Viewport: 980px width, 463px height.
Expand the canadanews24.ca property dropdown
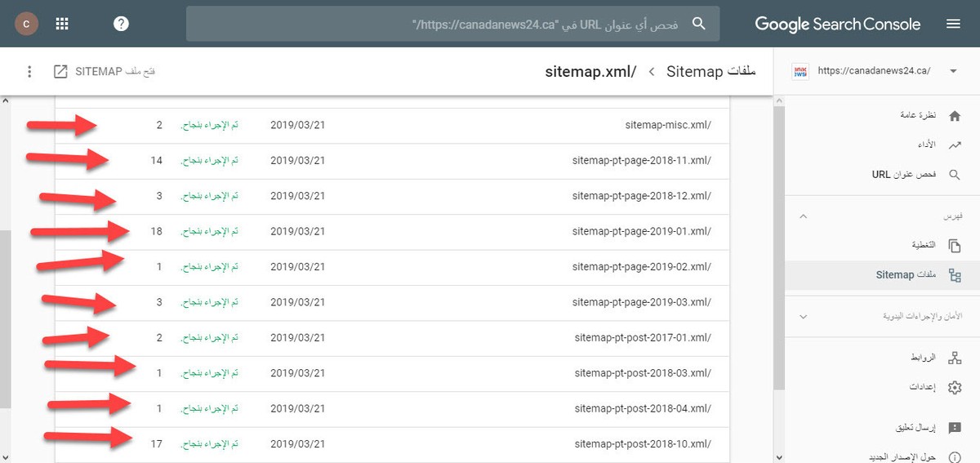pos(953,71)
